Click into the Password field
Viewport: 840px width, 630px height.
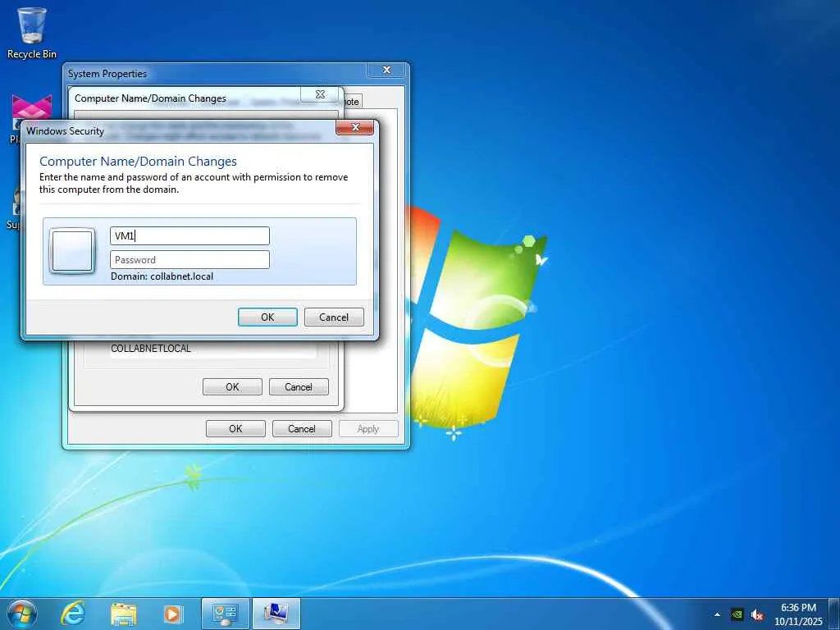pyautogui.click(x=189, y=260)
